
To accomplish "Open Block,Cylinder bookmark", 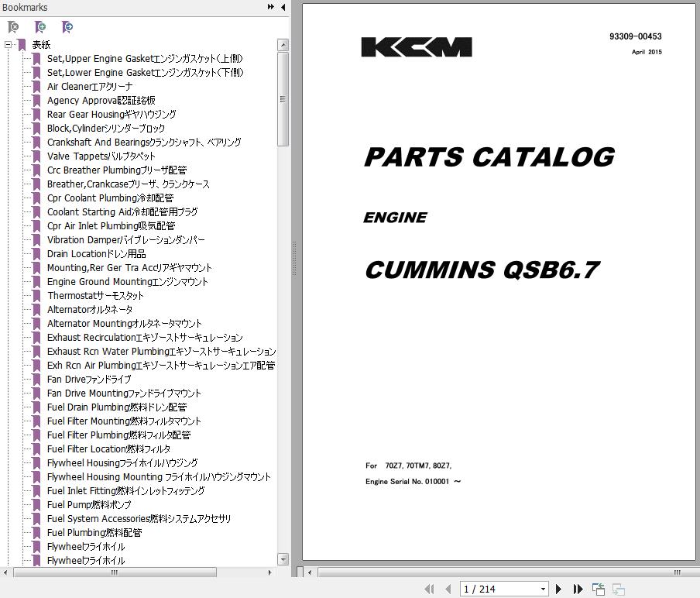I will [106, 128].
